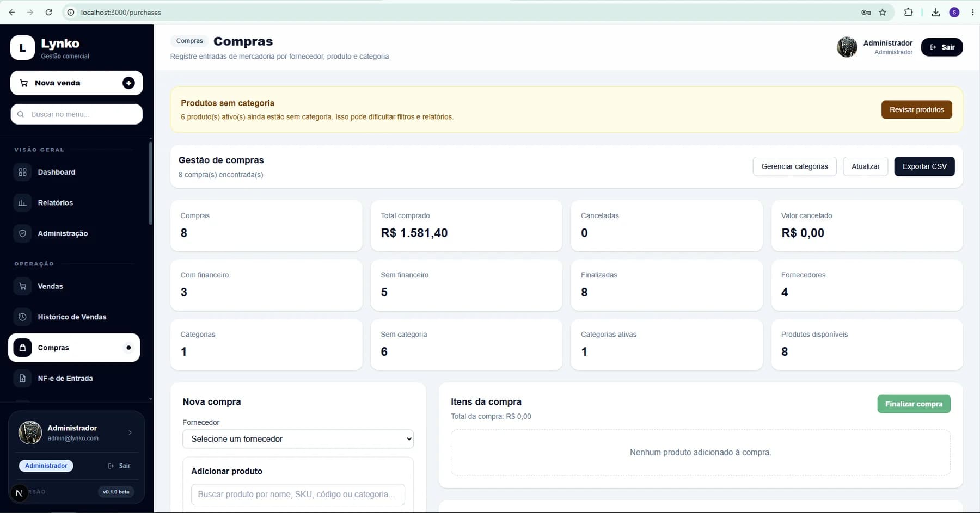Open the browser three-dot menu
This screenshot has height=513, width=980.
(x=972, y=12)
